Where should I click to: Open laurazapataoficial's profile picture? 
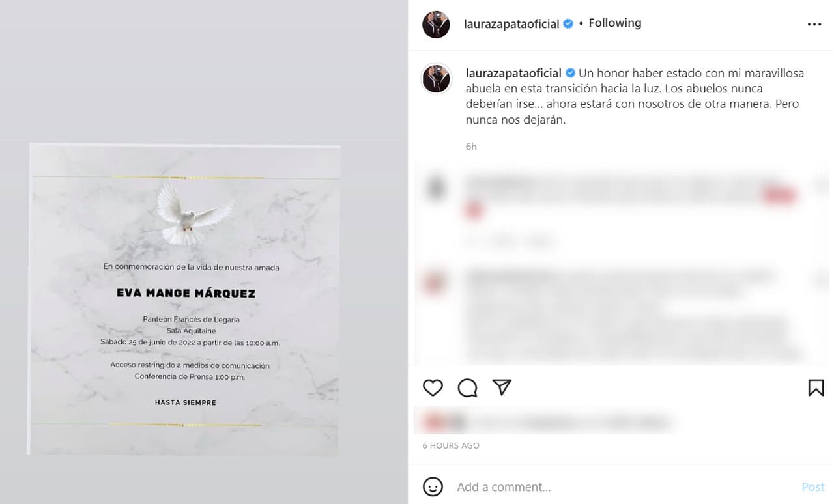point(435,24)
